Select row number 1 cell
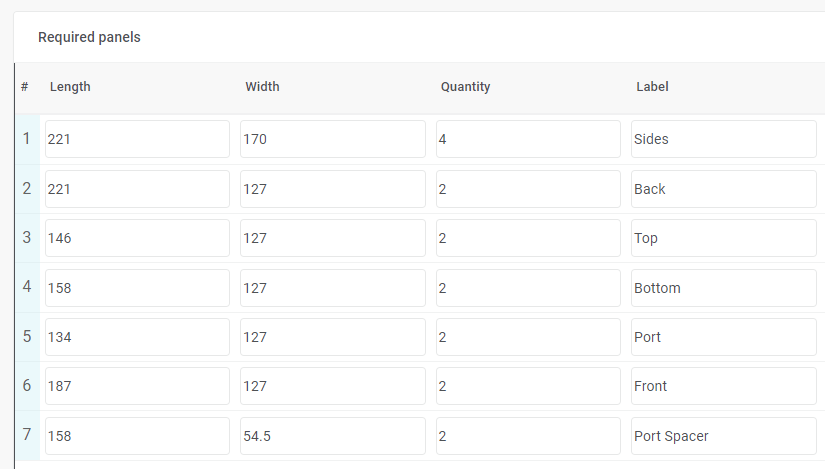This screenshot has height=469, width=825. coord(27,139)
